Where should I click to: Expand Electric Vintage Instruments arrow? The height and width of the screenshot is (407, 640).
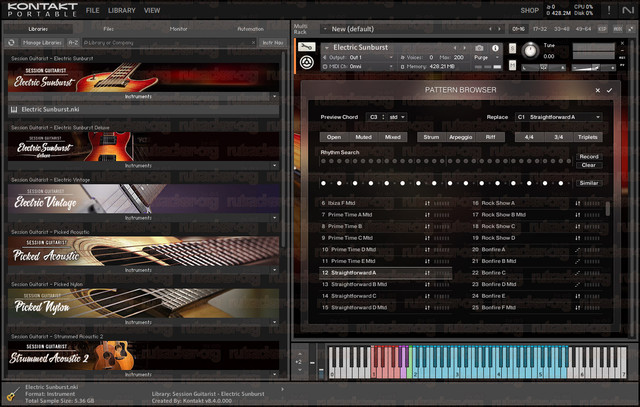coord(274,218)
